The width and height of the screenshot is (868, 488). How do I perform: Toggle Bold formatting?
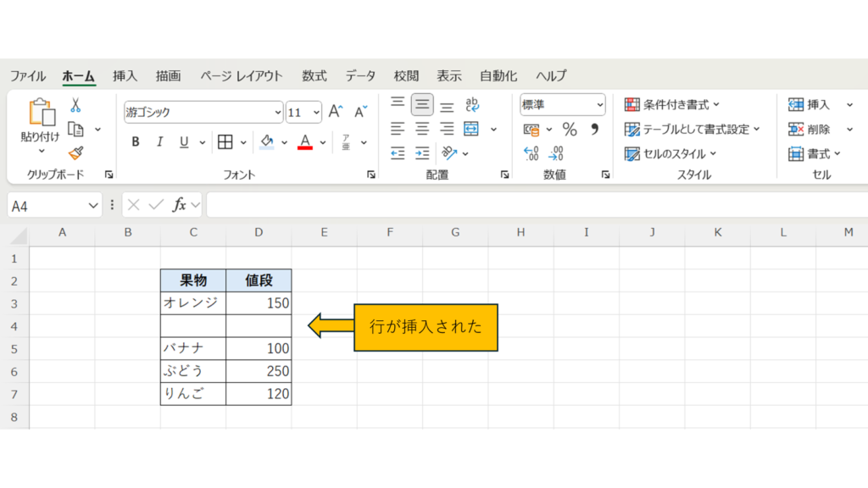136,142
